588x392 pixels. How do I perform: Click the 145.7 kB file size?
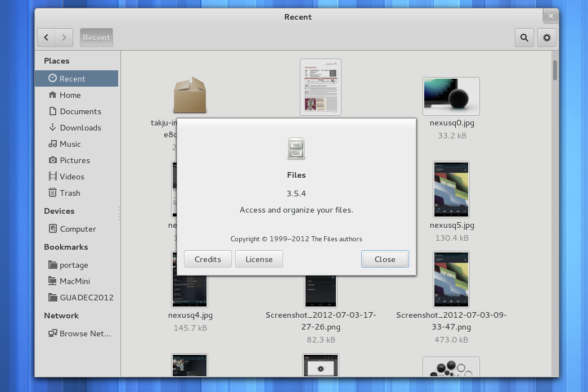coord(190,327)
